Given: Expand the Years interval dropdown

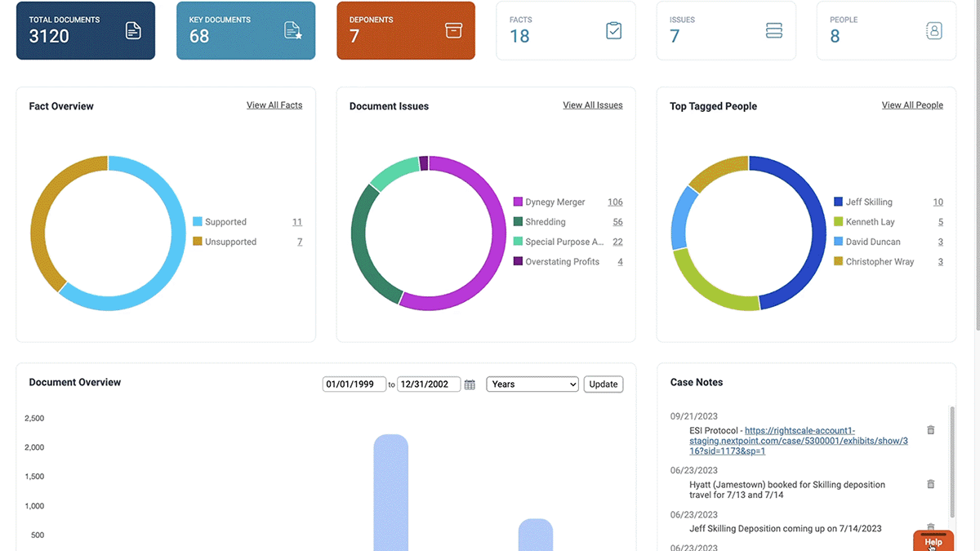Looking at the screenshot, I should click(532, 384).
